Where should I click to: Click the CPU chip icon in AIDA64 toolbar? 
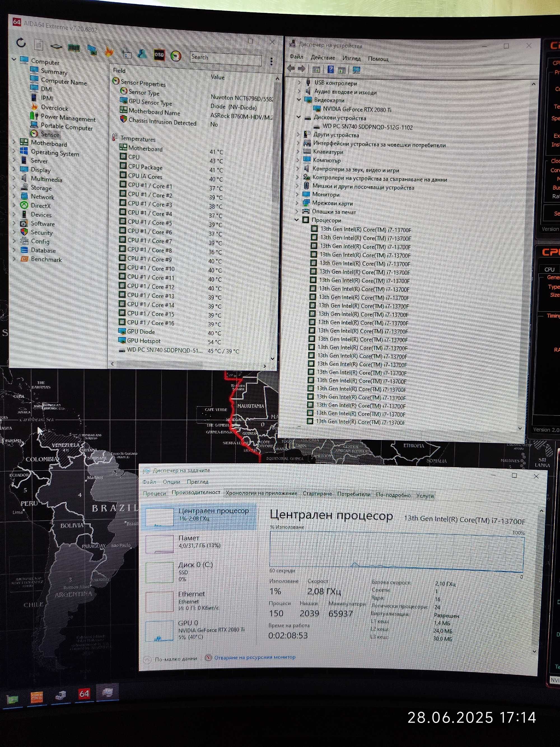click(56, 46)
